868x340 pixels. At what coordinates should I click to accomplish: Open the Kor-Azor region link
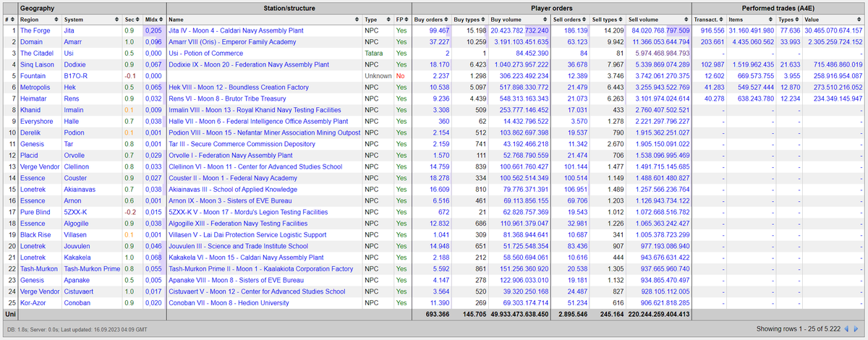[33, 302]
